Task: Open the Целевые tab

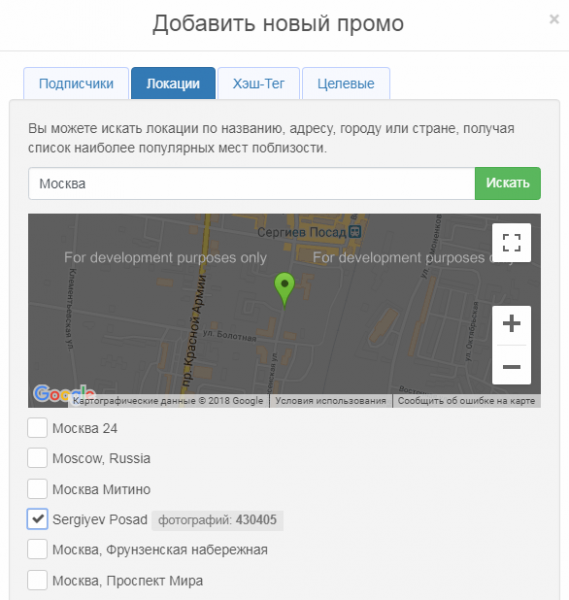Action: point(346,83)
